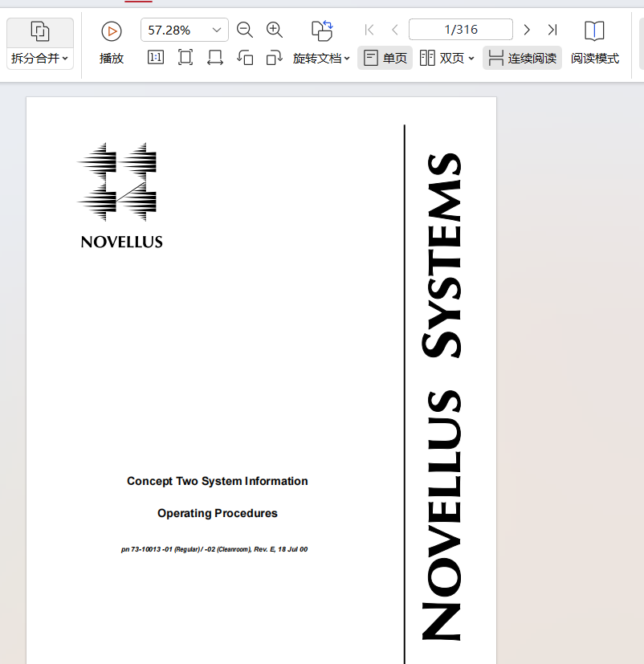Open the 双页 options dropdown arrow
The image size is (644, 664).
pos(471,59)
